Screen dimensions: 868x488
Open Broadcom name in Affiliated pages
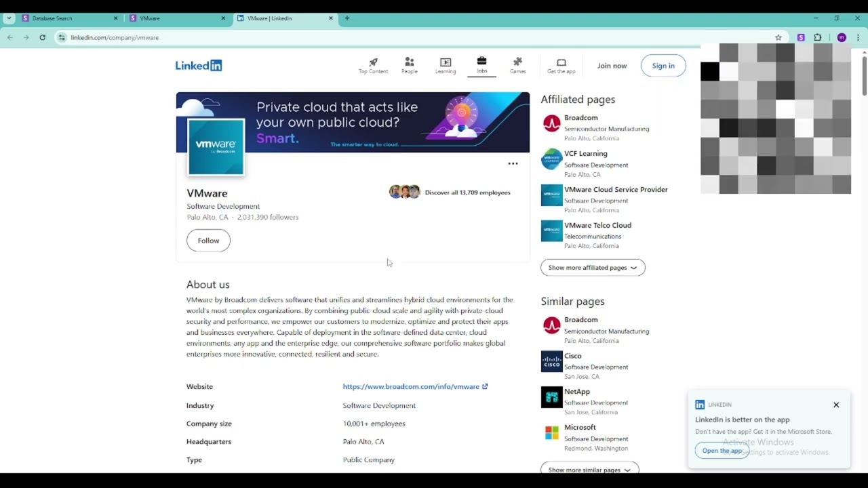tap(581, 118)
